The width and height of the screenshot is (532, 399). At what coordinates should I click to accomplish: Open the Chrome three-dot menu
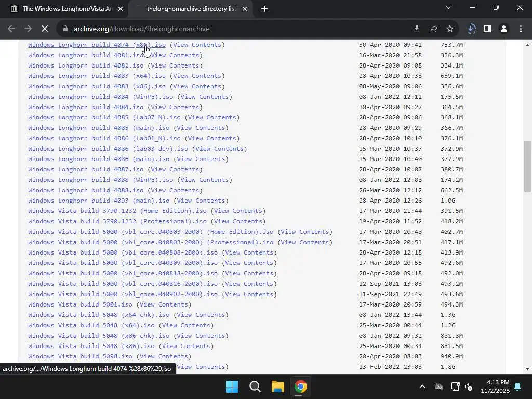click(521, 29)
